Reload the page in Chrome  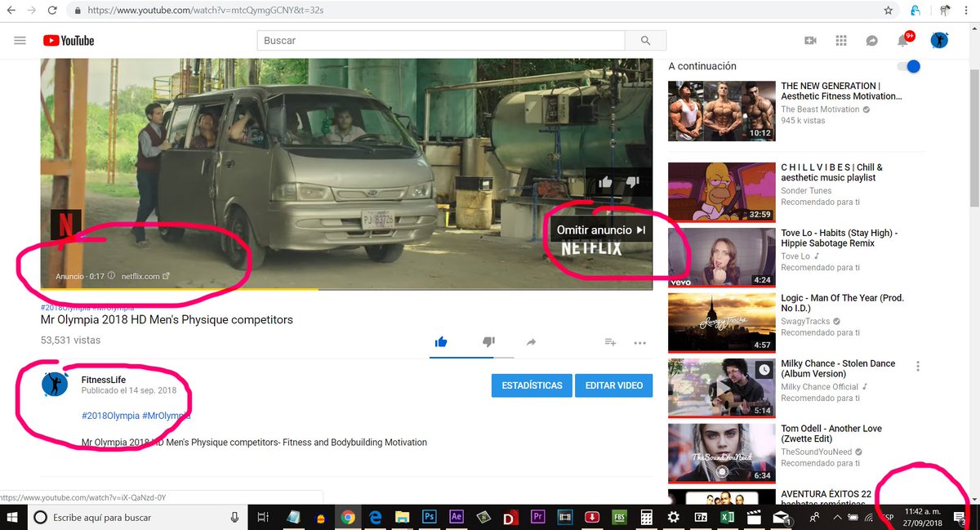point(52,11)
